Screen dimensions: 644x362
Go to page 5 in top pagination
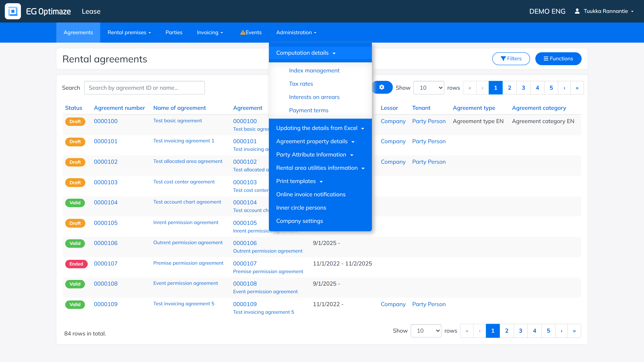[x=551, y=88]
